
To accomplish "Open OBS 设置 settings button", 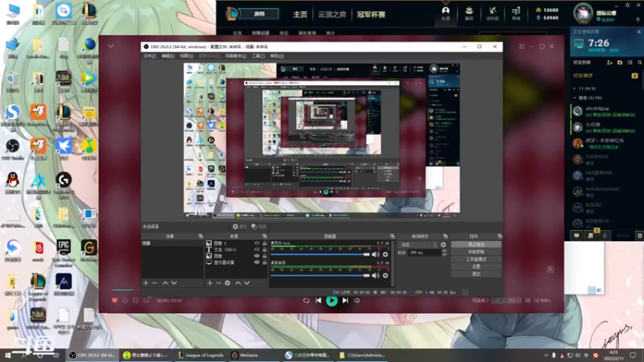I will tap(476, 266).
